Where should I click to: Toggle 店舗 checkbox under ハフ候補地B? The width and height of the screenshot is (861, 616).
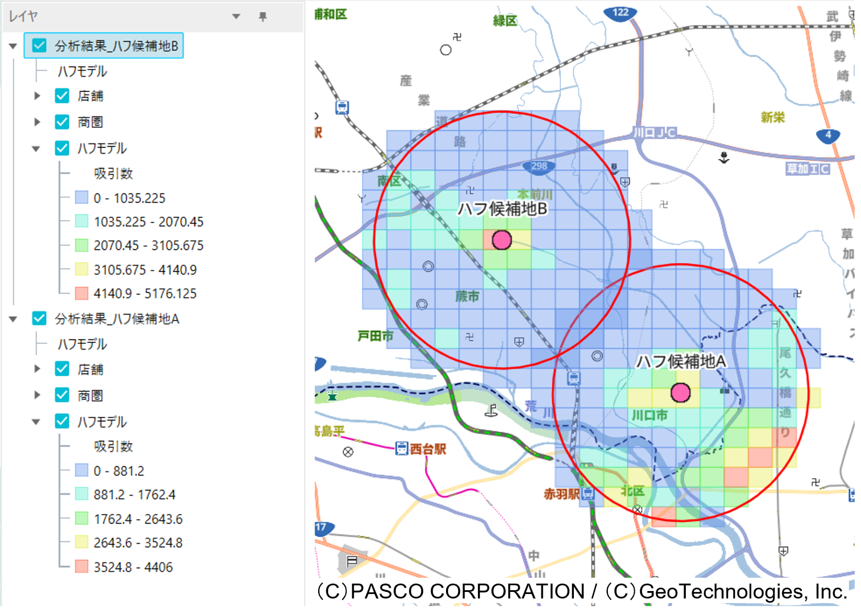[x=62, y=96]
